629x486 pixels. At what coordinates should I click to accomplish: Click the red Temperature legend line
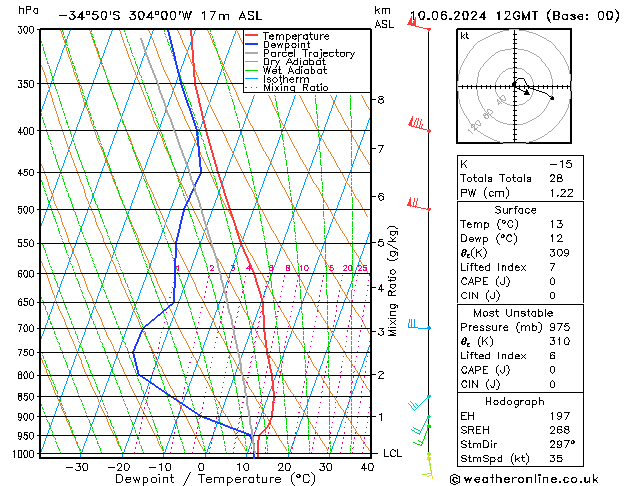pyautogui.click(x=251, y=36)
